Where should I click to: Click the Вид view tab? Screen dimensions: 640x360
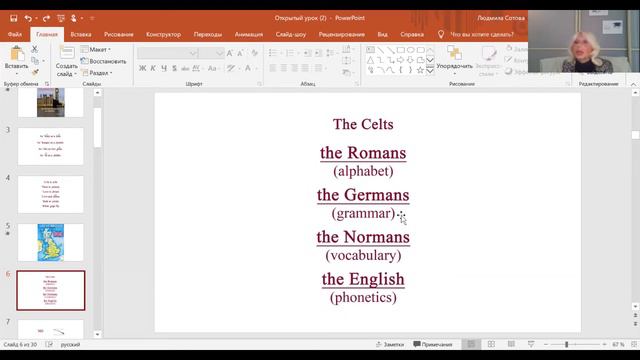(382, 34)
